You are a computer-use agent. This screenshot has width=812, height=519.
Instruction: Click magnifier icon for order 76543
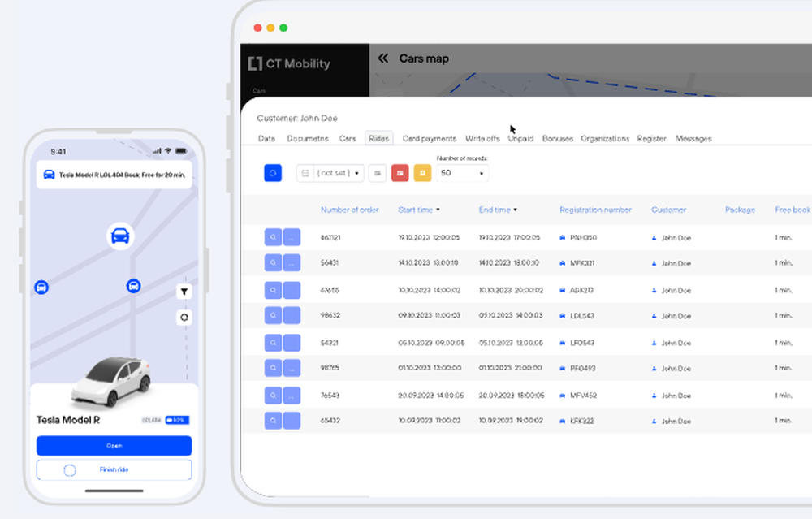click(x=273, y=396)
